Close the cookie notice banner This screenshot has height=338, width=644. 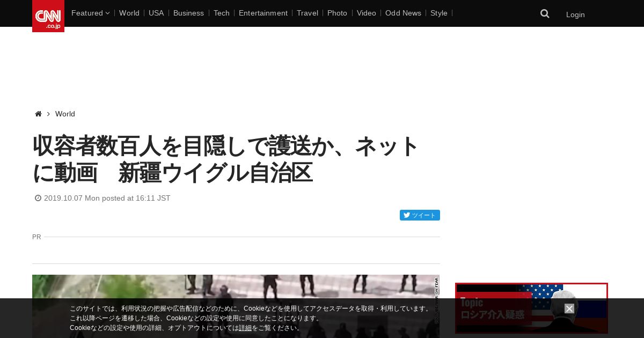coord(569,308)
